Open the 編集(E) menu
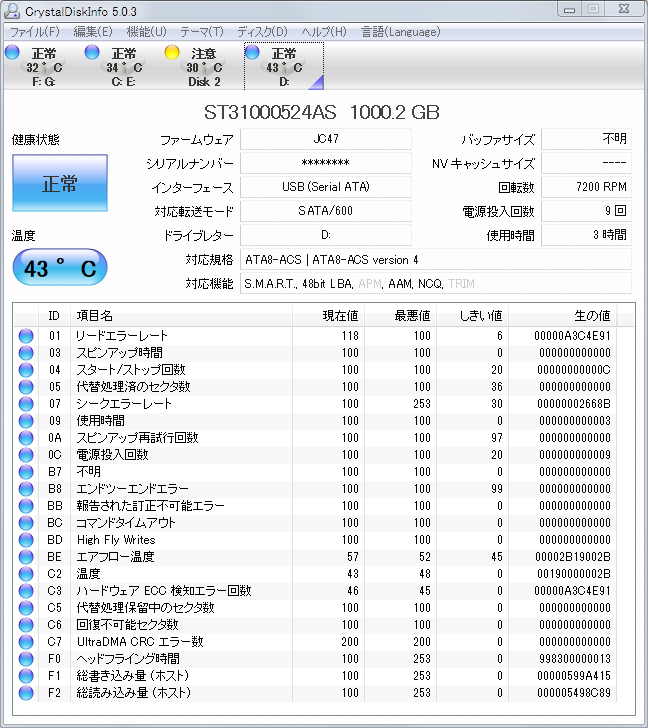The width and height of the screenshot is (648, 728). click(93, 32)
